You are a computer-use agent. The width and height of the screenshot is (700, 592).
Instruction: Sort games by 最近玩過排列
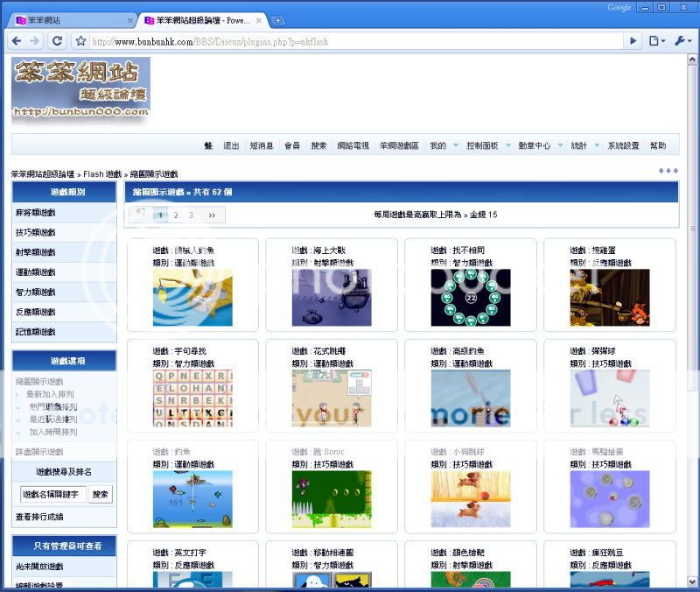[53, 419]
